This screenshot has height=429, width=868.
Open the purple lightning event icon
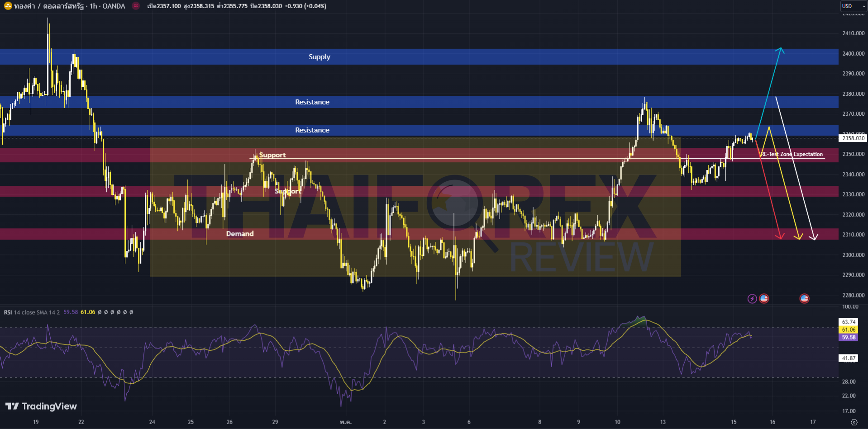[752, 298]
